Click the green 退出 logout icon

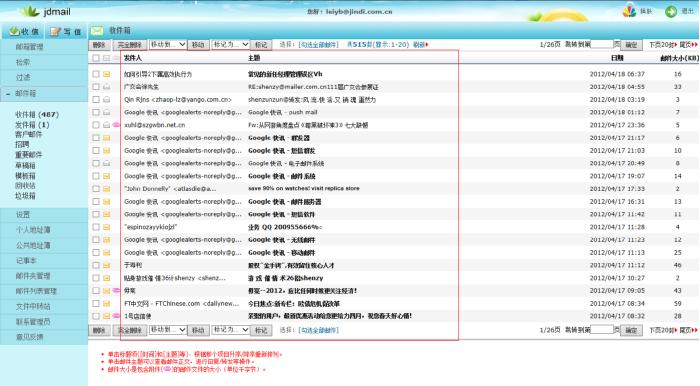pyautogui.click(x=671, y=12)
